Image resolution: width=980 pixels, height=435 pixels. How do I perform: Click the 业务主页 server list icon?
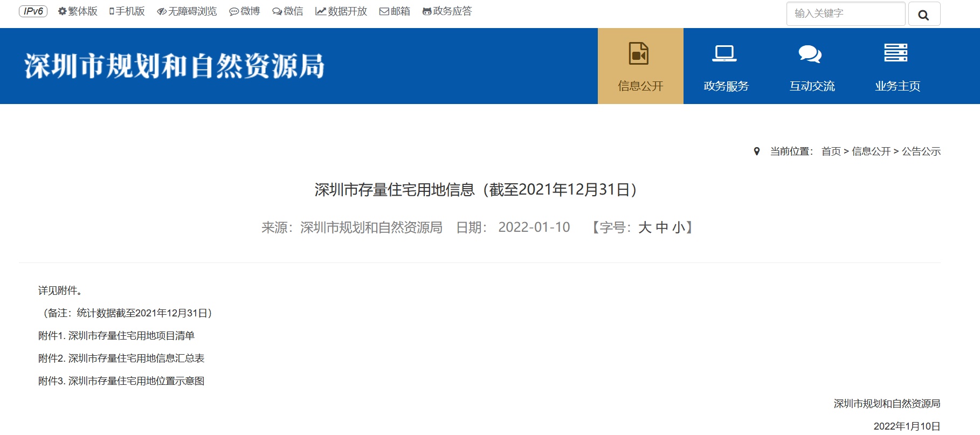(x=896, y=53)
